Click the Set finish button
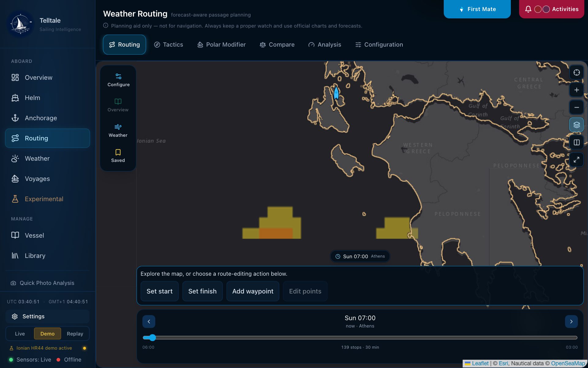This screenshot has width=588, height=368. 202,291
